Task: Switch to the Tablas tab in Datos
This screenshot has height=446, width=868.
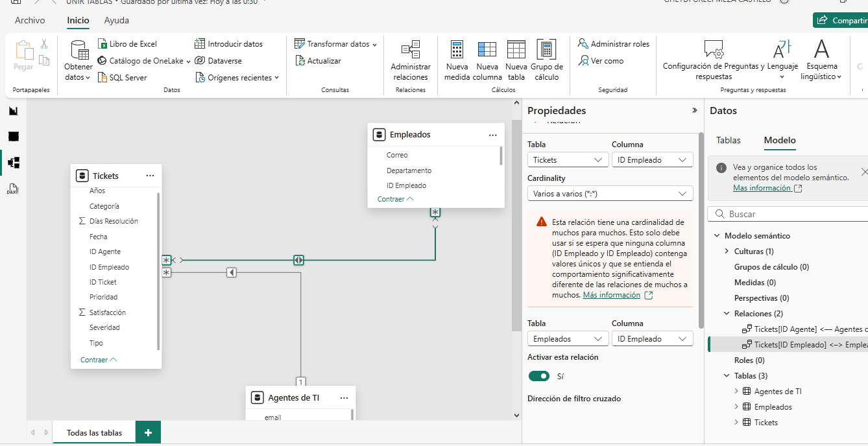Action: pos(728,140)
